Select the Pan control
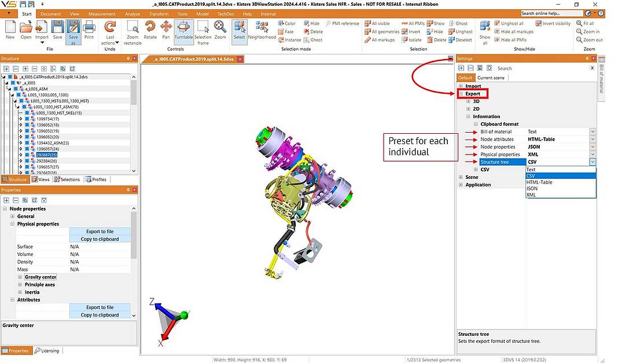The height and width of the screenshot is (363, 644). pos(166,27)
